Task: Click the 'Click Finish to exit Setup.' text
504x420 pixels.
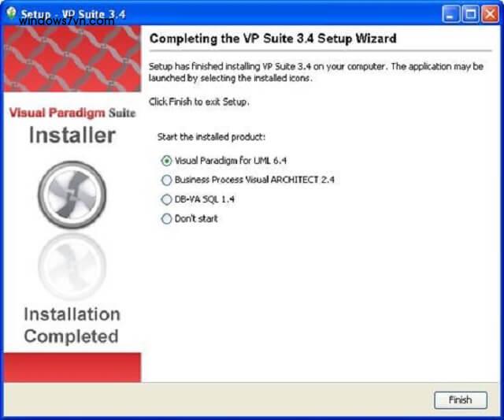Action: pos(198,102)
